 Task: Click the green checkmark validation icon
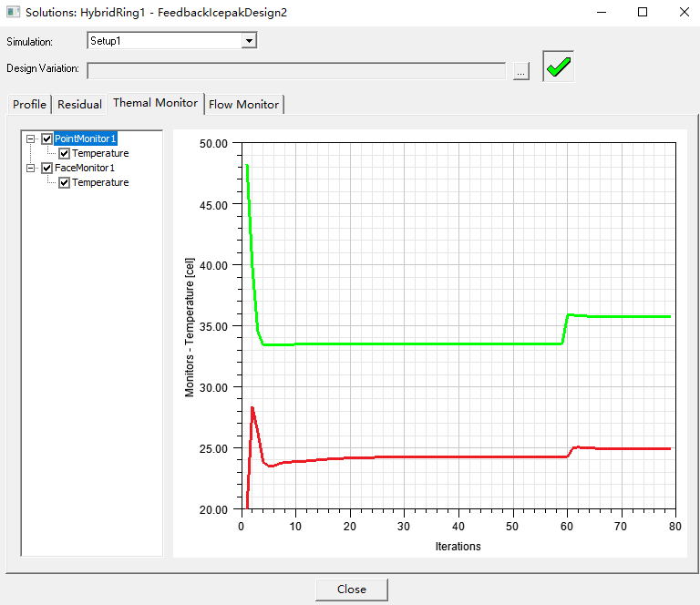[558, 67]
